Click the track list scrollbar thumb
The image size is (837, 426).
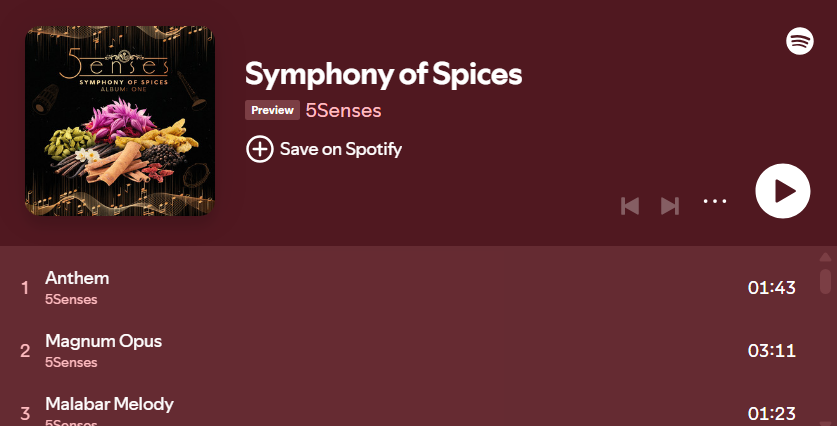[825, 281]
